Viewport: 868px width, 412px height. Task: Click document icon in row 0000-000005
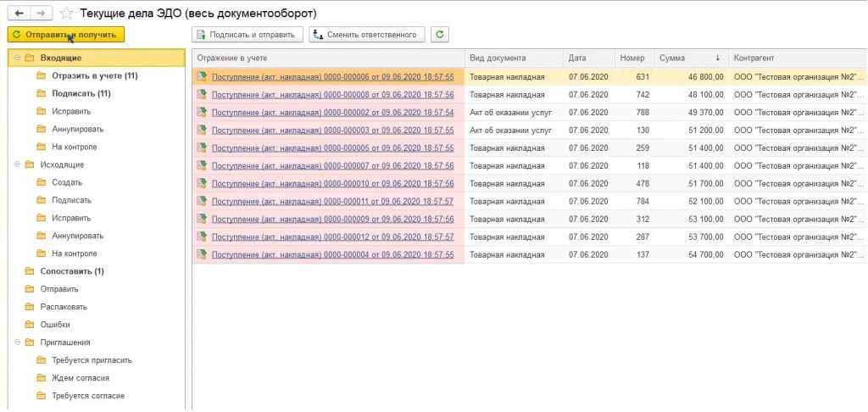[x=202, y=148]
